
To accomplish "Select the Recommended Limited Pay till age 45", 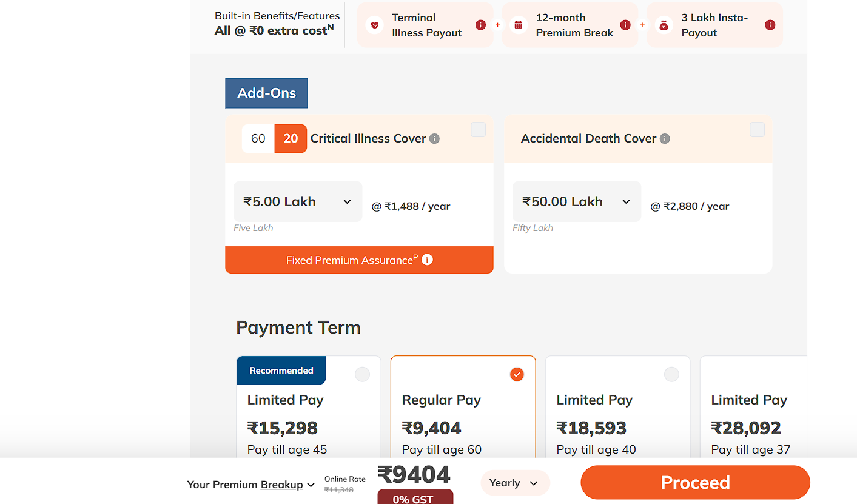I will coord(362,374).
